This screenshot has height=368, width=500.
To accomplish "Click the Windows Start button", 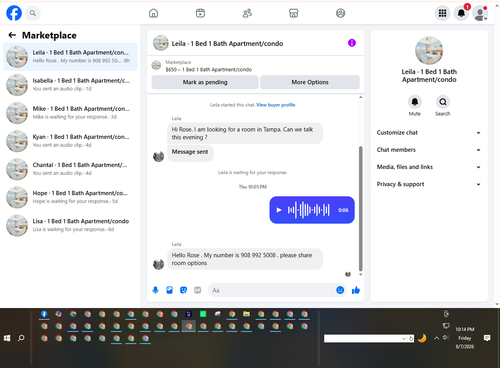I will 7,338.
